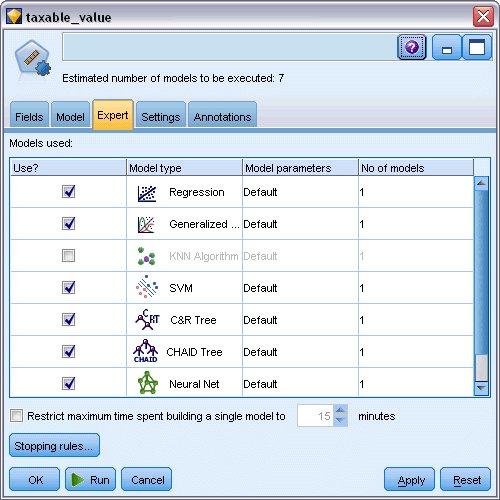
Task: Click the diamond icon in the title bar
Action: (x=14, y=17)
